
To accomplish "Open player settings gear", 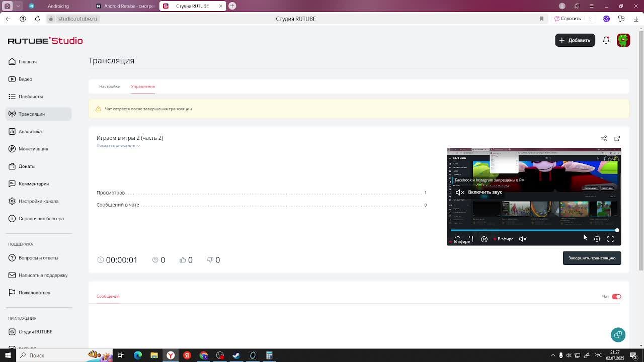I will click(597, 239).
